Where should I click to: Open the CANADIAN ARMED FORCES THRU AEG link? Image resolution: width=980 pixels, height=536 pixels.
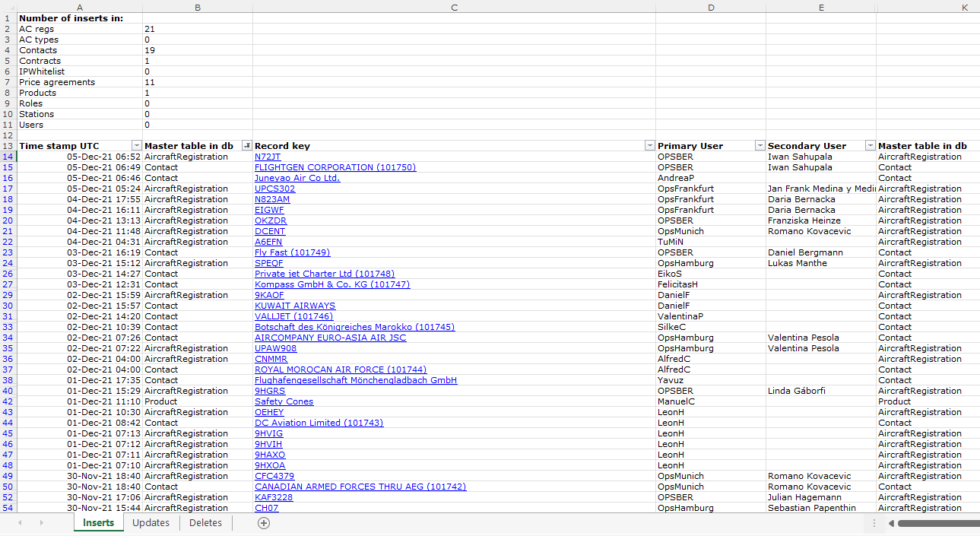360,487
